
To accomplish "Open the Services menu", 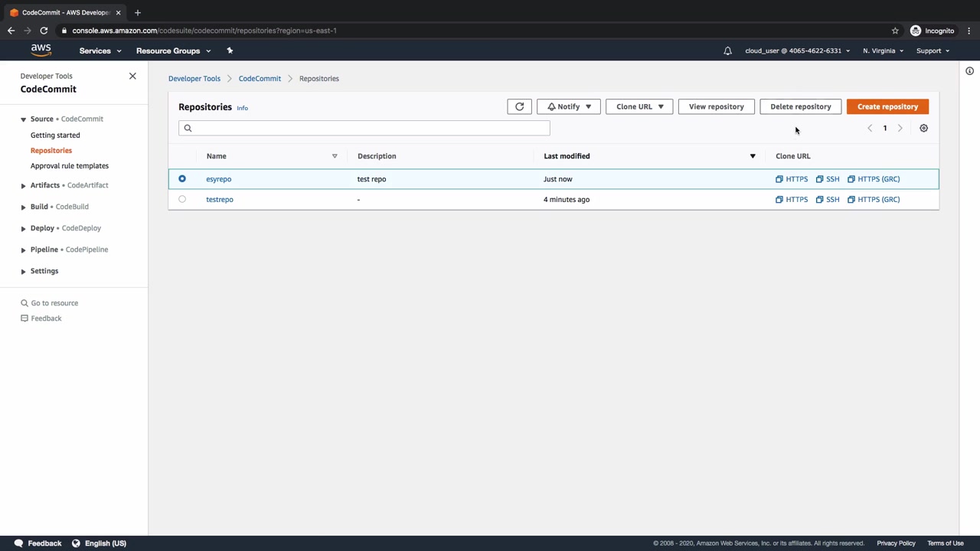I will coord(100,51).
